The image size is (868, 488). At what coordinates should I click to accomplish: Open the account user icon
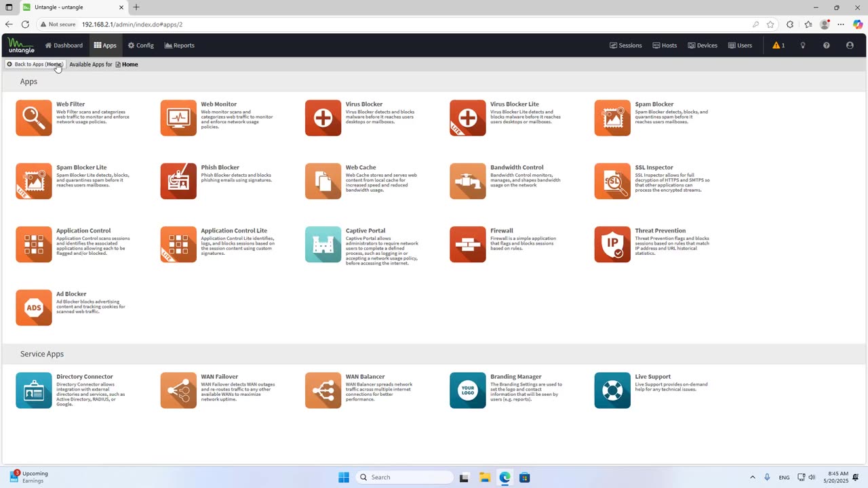[850, 45]
